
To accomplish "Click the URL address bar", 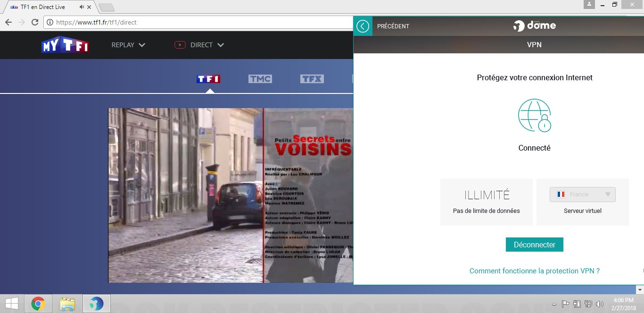I will (x=198, y=22).
